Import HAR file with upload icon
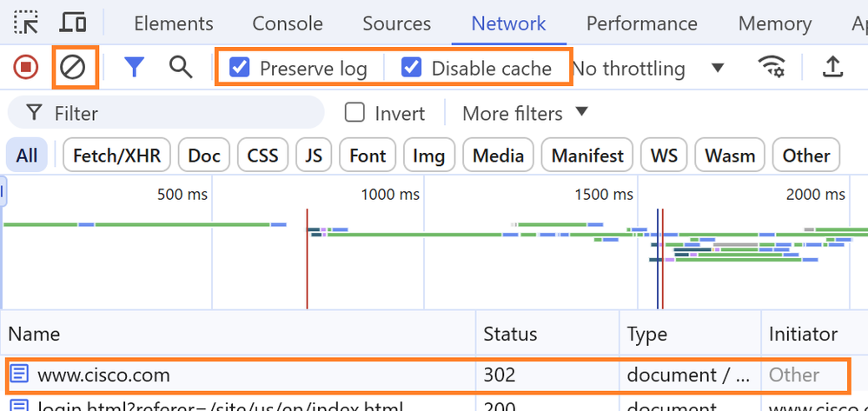 [x=832, y=68]
